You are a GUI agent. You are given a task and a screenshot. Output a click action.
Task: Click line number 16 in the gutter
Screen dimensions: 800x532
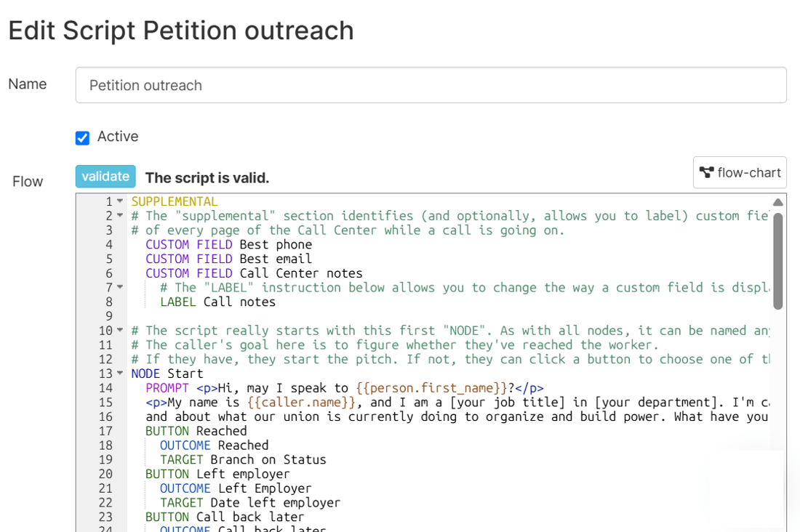click(105, 416)
